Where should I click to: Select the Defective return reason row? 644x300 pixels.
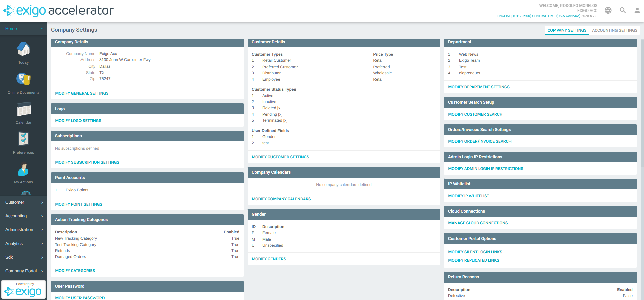coord(540,296)
